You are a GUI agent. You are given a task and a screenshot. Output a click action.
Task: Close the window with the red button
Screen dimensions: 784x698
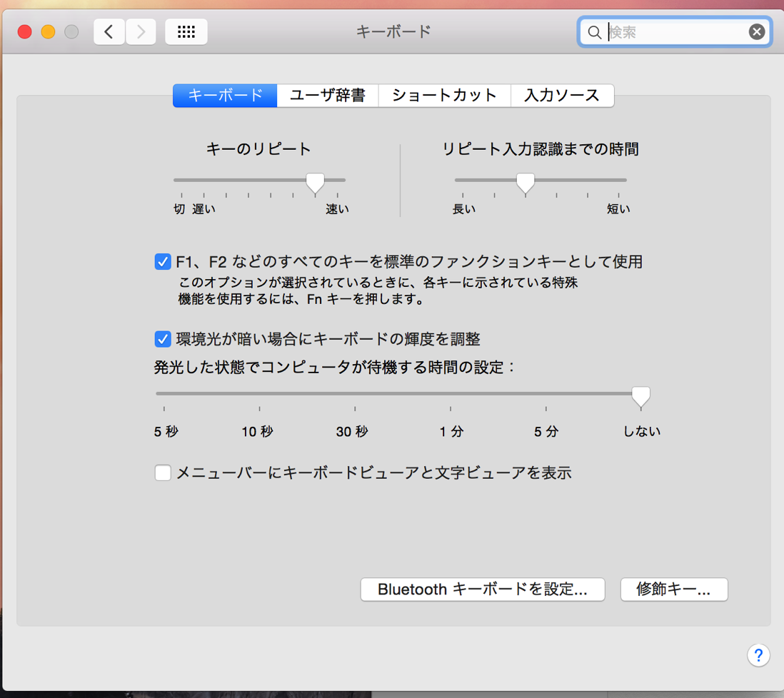click(x=24, y=32)
